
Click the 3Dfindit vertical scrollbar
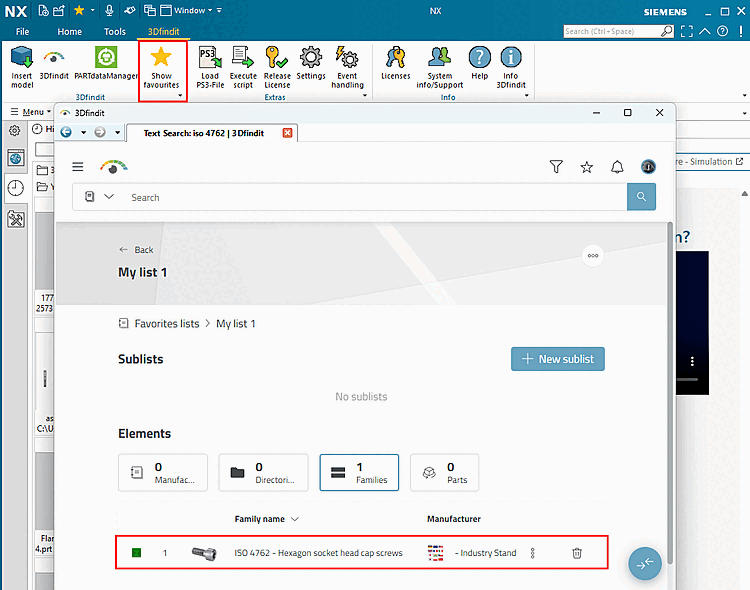click(670, 392)
